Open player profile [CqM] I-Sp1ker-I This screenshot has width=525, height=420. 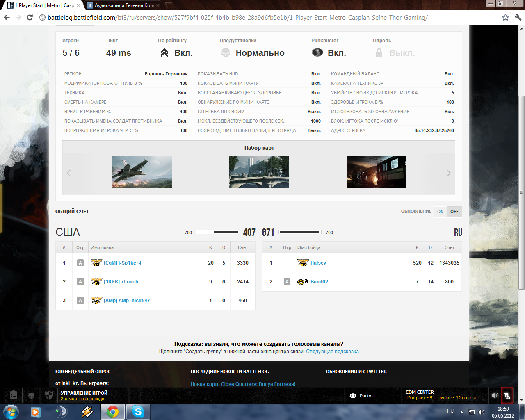122,263
